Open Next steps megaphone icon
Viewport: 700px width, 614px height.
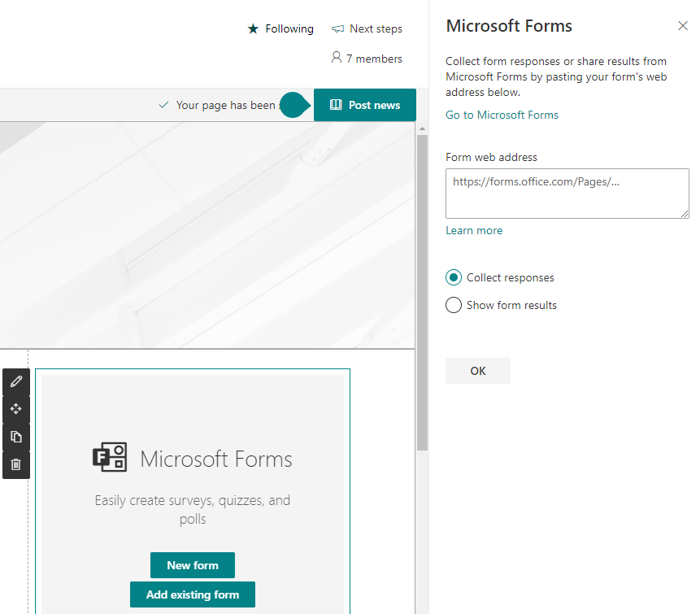(338, 29)
